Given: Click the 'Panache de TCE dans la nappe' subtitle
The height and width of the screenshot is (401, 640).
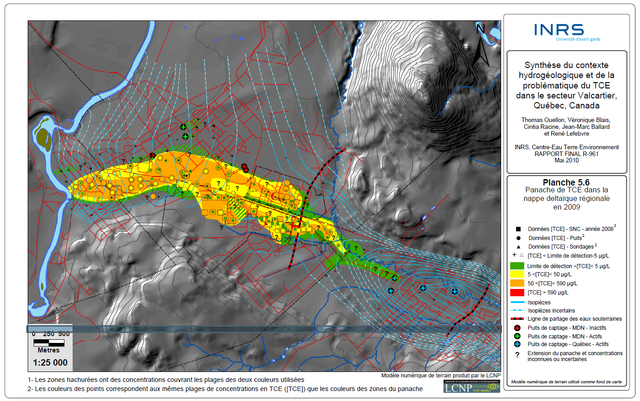Looking at the screenshot, I should coord(567,198).
